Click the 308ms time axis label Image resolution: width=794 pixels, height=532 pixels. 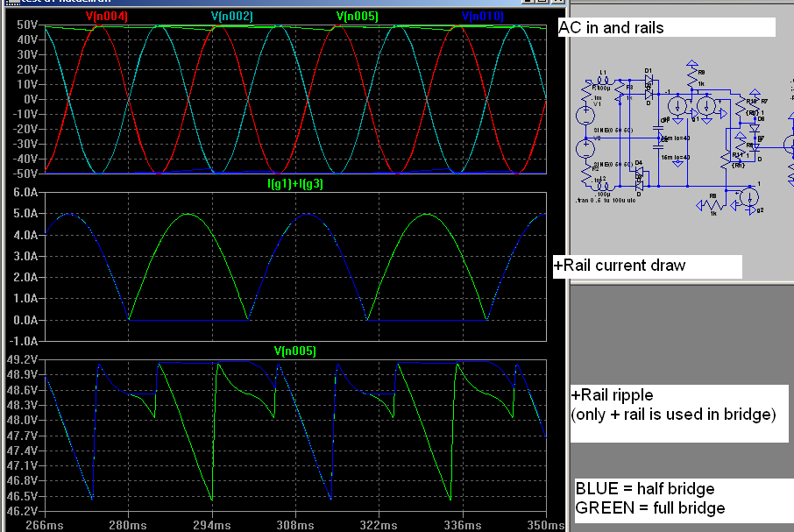pos(294,525)
